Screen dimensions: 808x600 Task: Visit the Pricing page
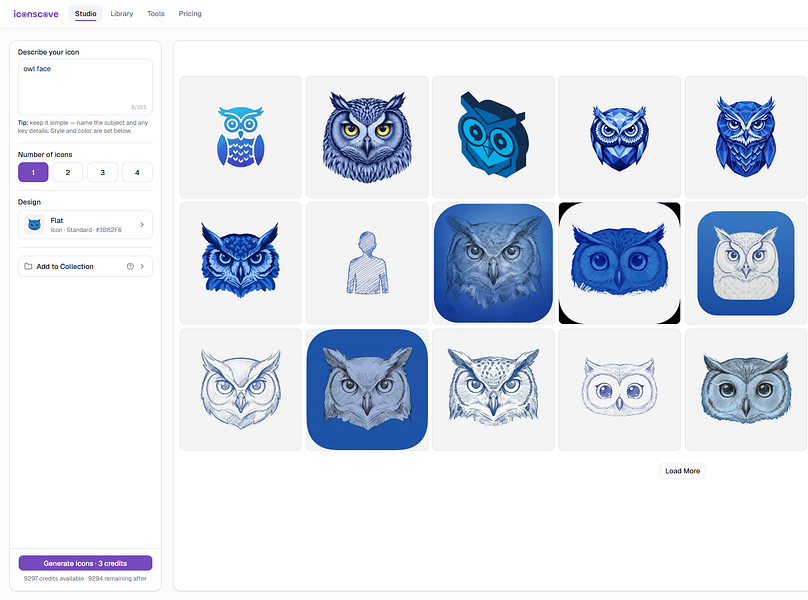pos(190,14)
